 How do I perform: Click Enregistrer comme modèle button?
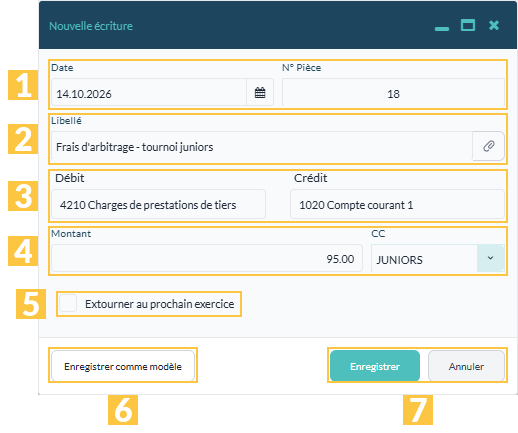pyautogui.click(x=123, y=366)
